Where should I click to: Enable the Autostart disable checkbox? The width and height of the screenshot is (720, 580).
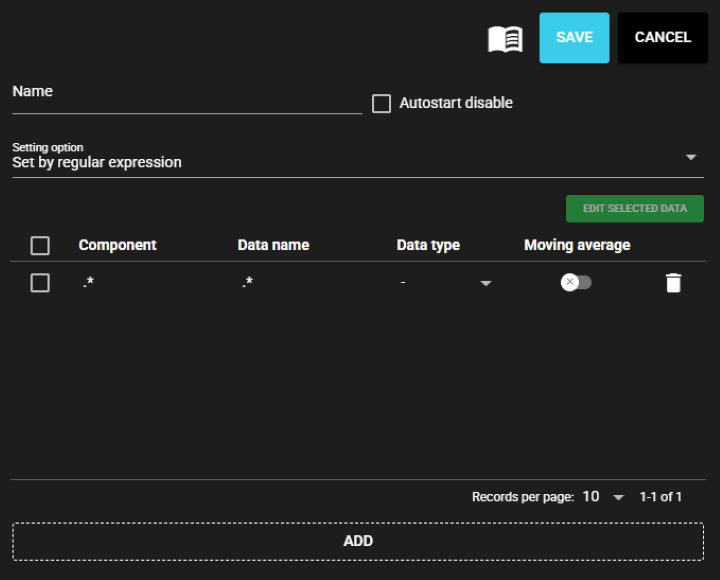(381, 103)
